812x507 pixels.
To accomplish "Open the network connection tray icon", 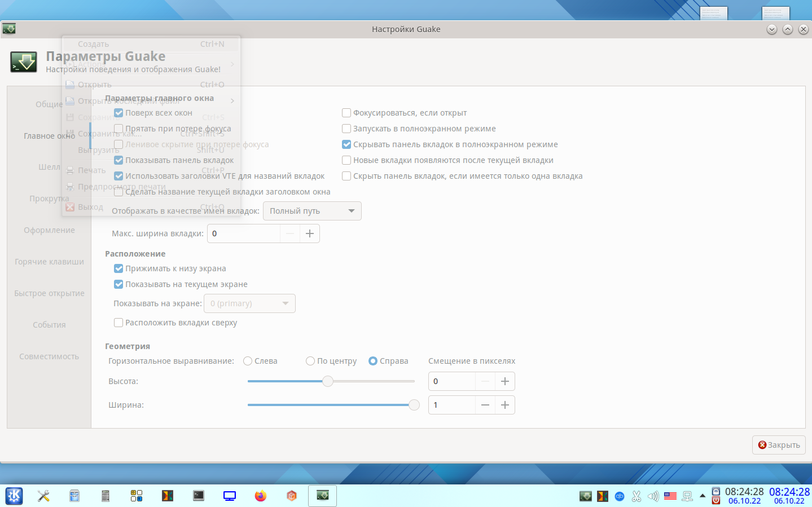I will coord(687,496).
